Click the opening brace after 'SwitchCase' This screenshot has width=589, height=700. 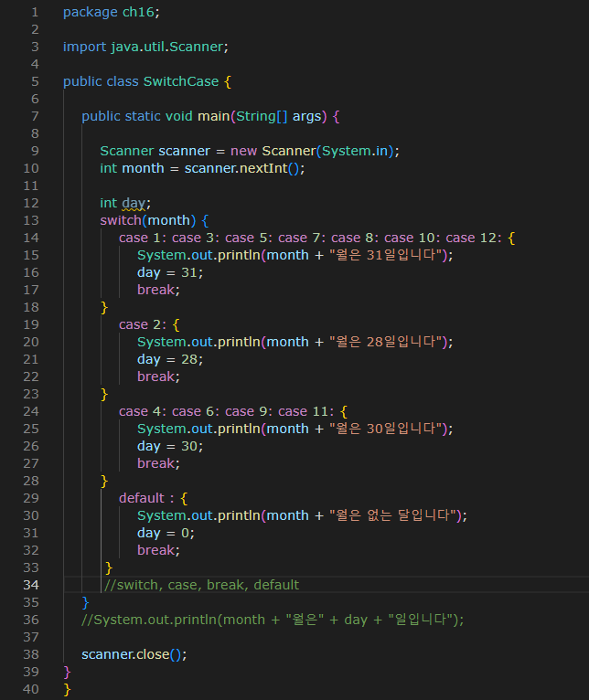tap(228, 81)
